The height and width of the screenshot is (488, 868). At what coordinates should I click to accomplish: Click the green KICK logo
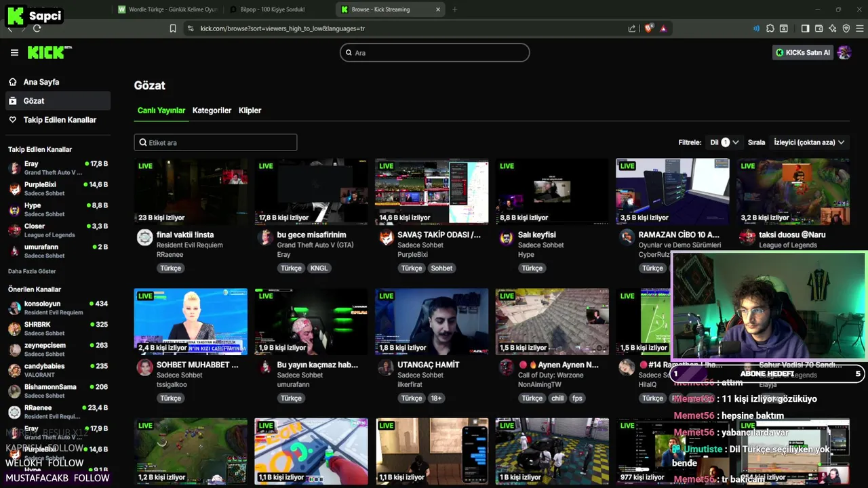[x=50, y=52]
